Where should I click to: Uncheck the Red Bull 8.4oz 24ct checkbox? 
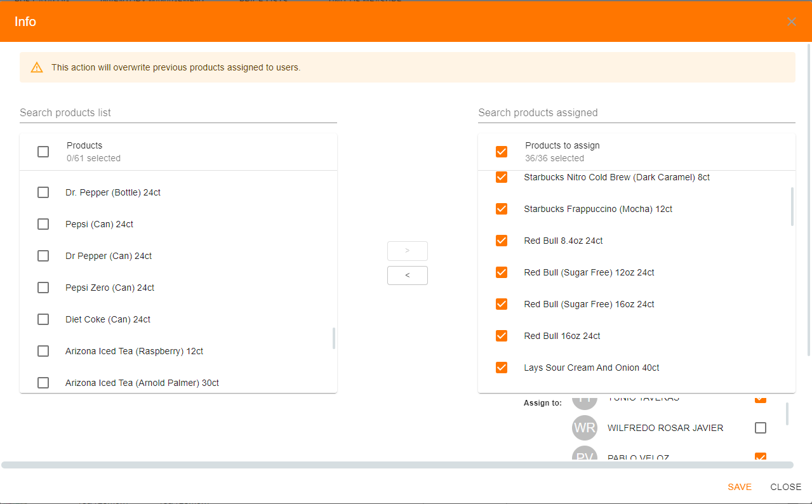[x=502, y=241]
